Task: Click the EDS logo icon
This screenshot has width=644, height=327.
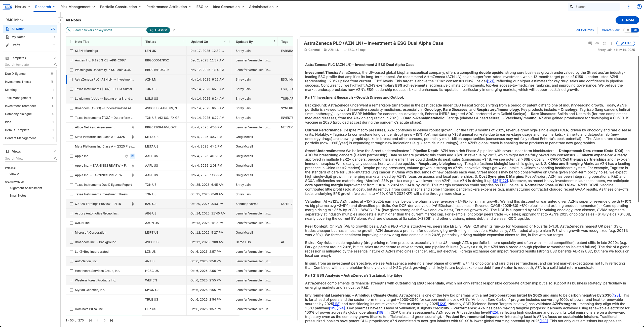Action: [7, 7]
